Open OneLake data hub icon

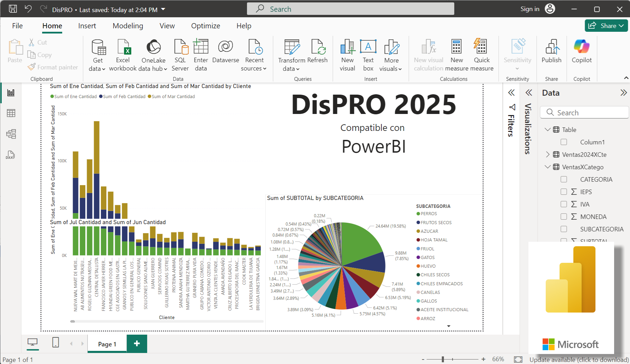coord(154,47)
